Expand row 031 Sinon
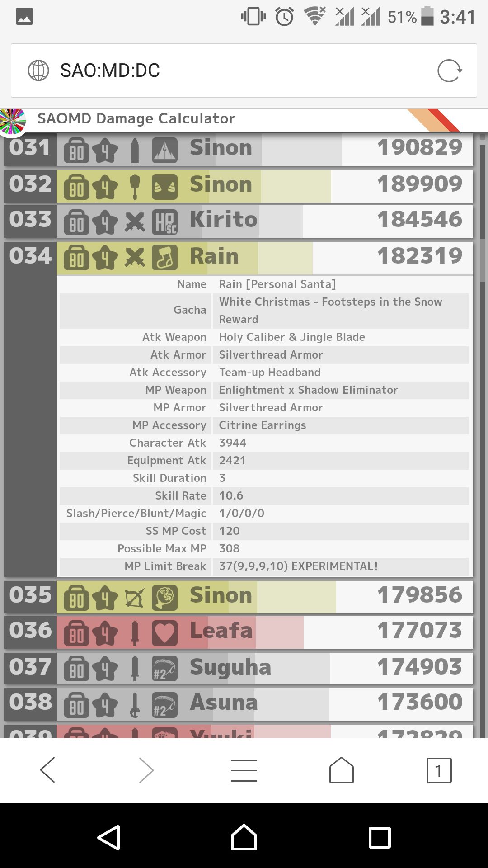 click(x=239, y=149)
